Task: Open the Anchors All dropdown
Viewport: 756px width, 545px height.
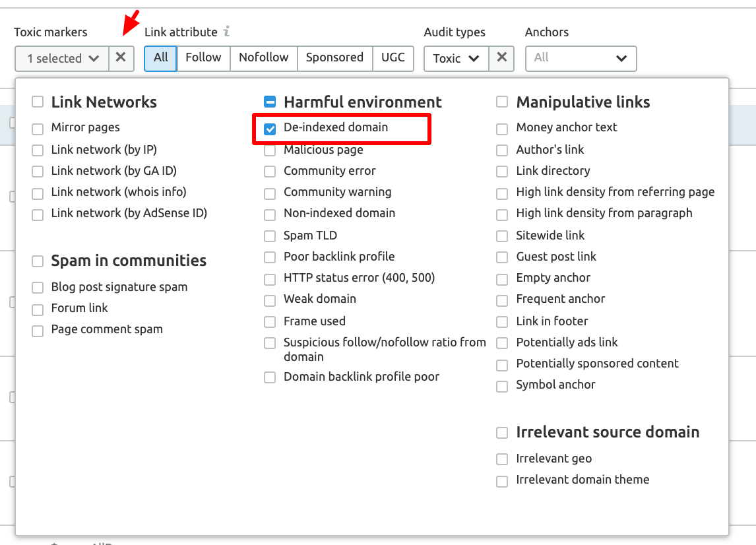Action: point(581,58)
